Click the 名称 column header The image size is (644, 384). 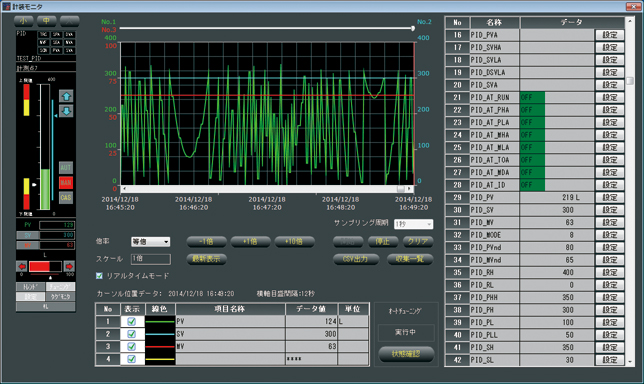click(x=494, y=23)
